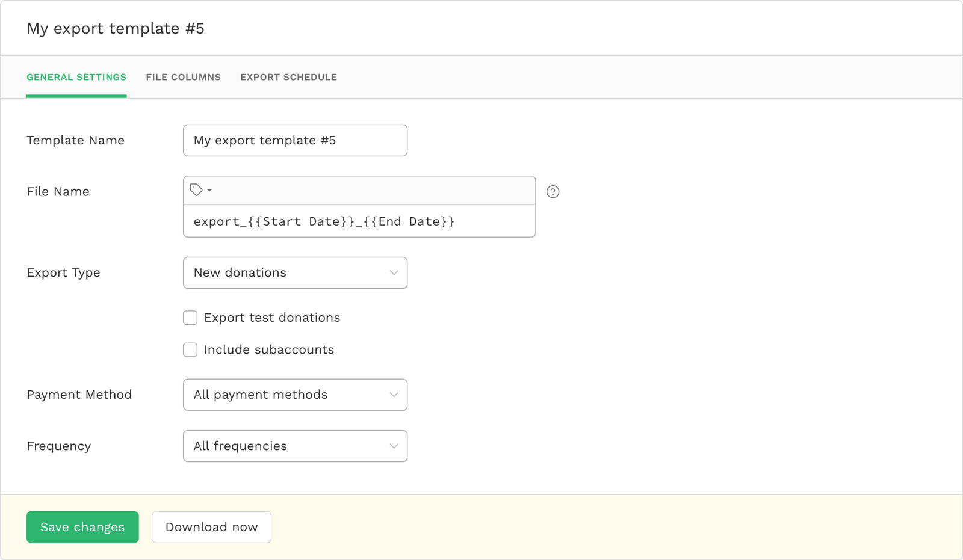Click the chevron arrow in Frequency field
The width and height of the screenshot is (963, 560).
(394, 446)
